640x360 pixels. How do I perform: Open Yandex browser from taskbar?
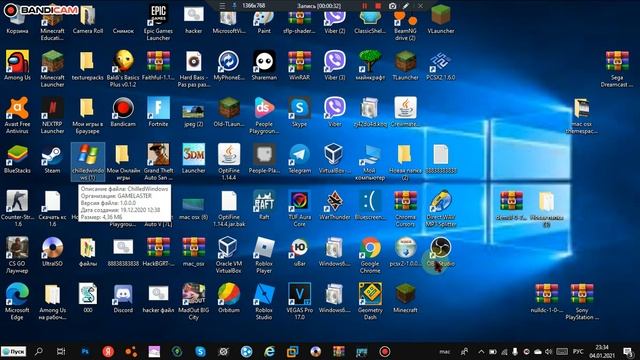(x=108, y=351)
